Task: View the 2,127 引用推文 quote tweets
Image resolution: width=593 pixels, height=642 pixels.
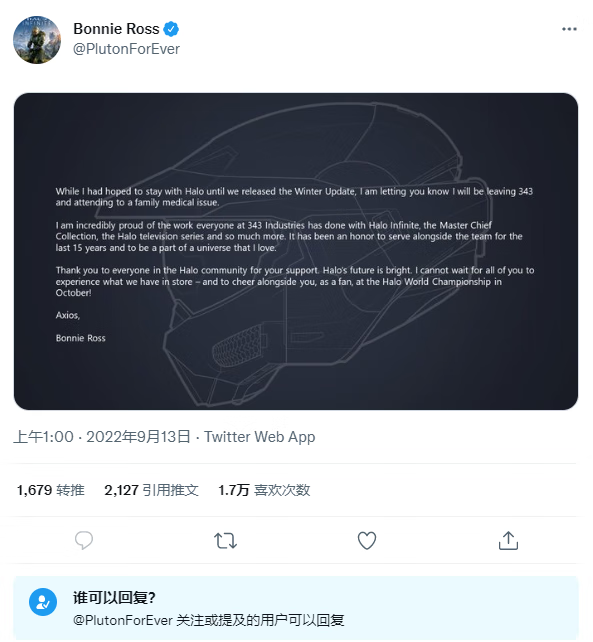Action: 152,490
